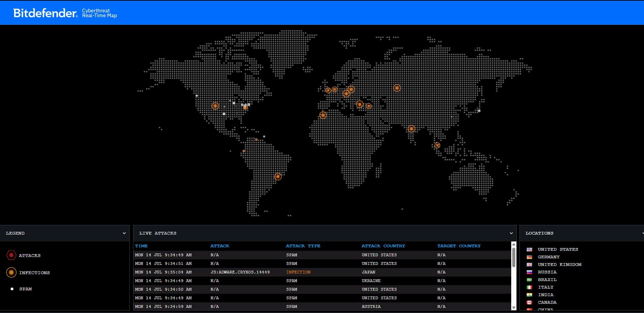Click the United Kingdom flag icon
Viewport: 644px width, 313px height.
[x=529, y=265]
